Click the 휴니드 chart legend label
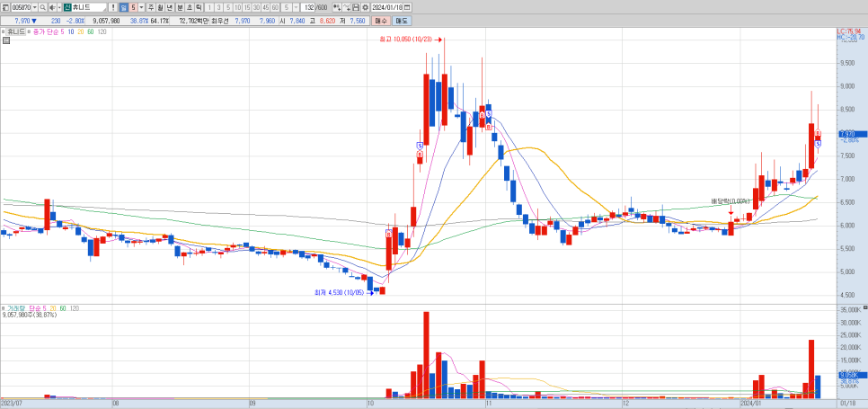This screenshot has width=868, height=409. click(x=15, y=31)
